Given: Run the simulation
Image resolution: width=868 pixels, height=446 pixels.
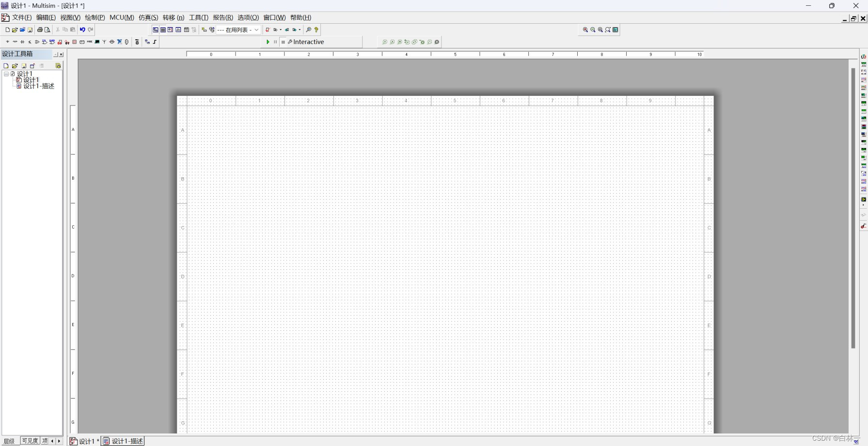Looking at the screenshot, I should click(x=268, y=42).
